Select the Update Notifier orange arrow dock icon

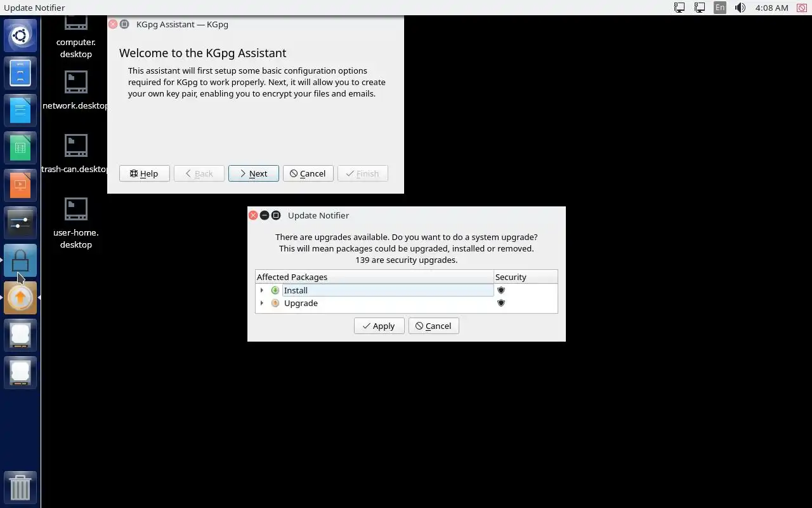(20, 298)
